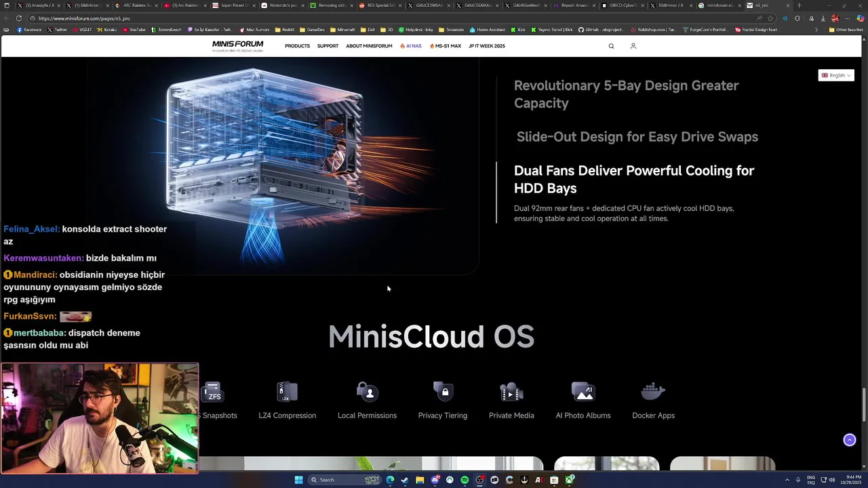868x488 pixels.
Task: Open the ENG TRQ language indicator
Action: point(811,480)
